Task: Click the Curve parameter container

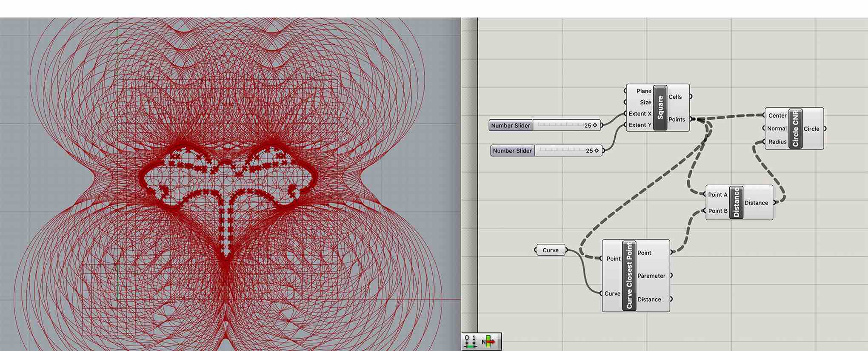Action: pos(551,250)
